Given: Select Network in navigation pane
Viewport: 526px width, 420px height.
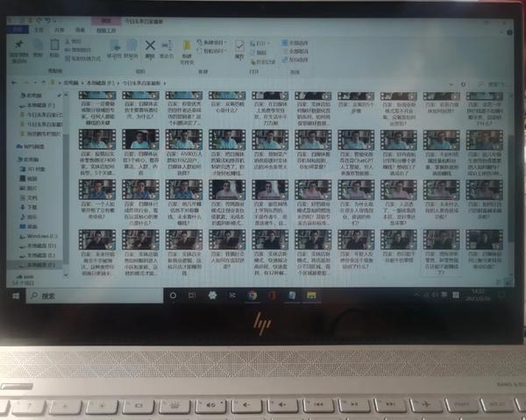Looking at the screenshot, I should (25, 277).
